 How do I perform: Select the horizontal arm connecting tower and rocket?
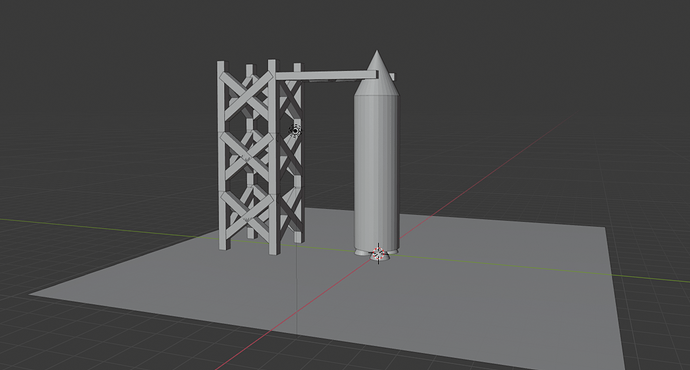[327, 76]
